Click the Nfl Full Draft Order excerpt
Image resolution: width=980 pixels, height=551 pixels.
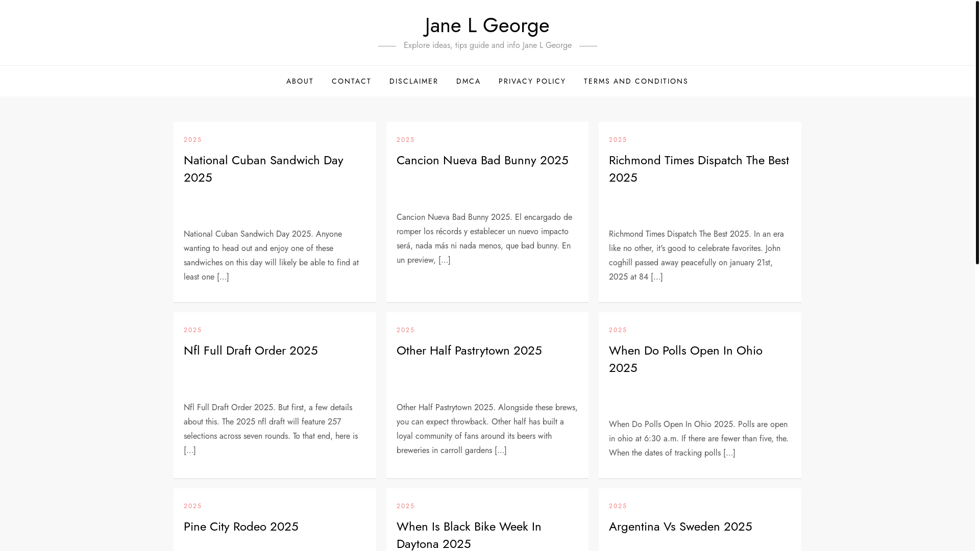tap(271, 429)
